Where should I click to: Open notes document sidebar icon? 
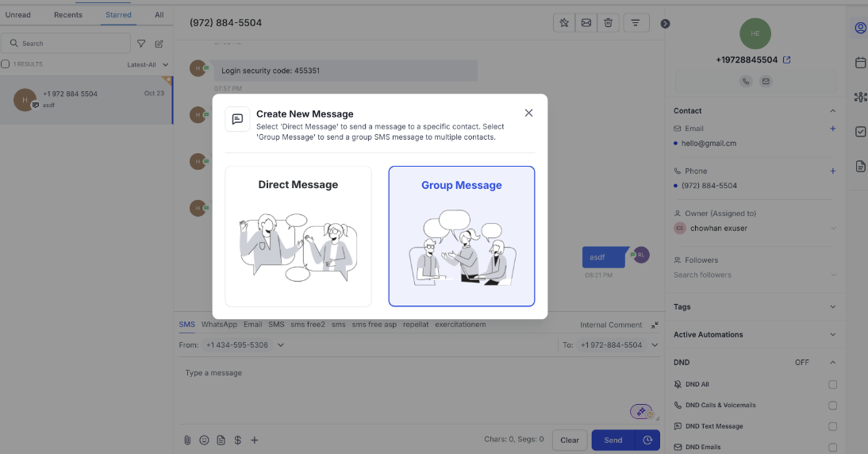click(860, 166)
